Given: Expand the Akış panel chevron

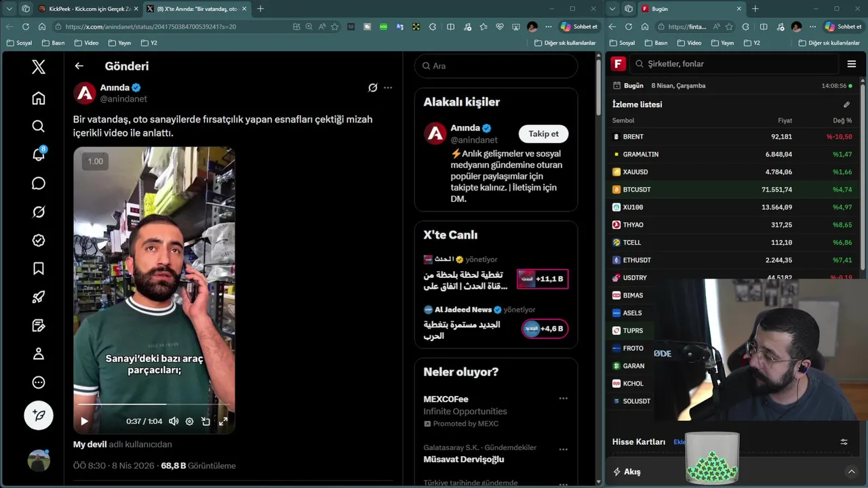Looking at the screenshot, I should tap(852, 472).
